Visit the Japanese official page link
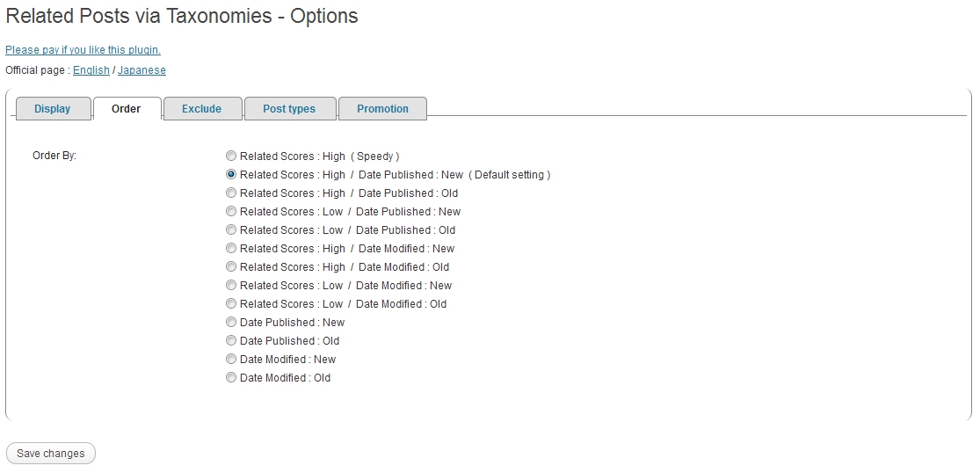 (x=142, y=70)
